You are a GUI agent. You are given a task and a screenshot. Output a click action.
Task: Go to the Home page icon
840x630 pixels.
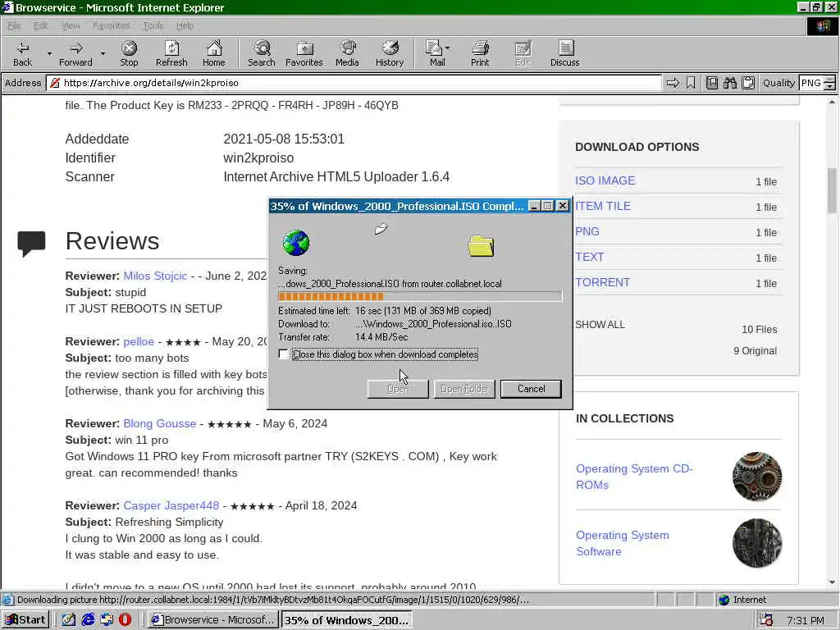coord(214,53)
